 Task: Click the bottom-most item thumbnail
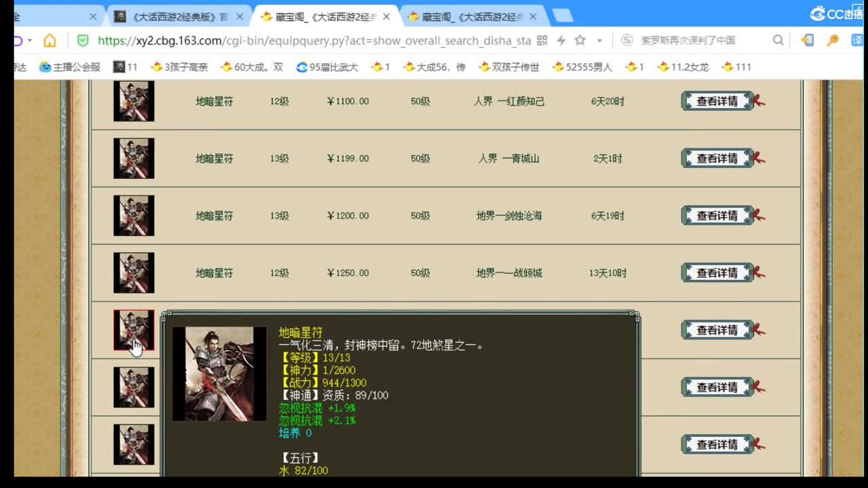134,445
